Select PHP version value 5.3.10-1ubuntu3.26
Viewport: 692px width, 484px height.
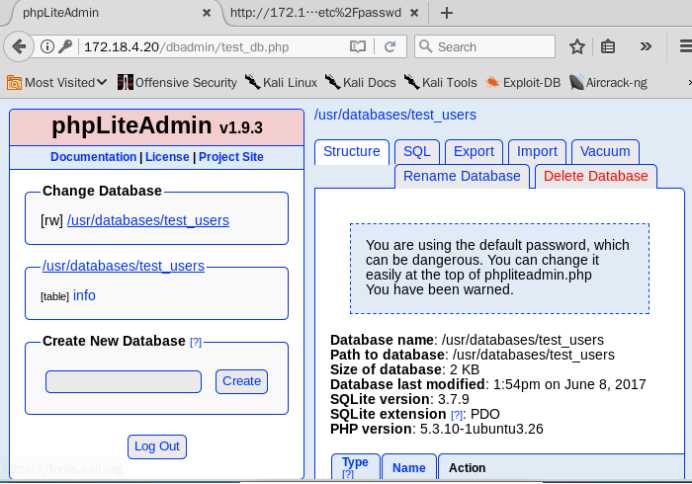[481, 429]
